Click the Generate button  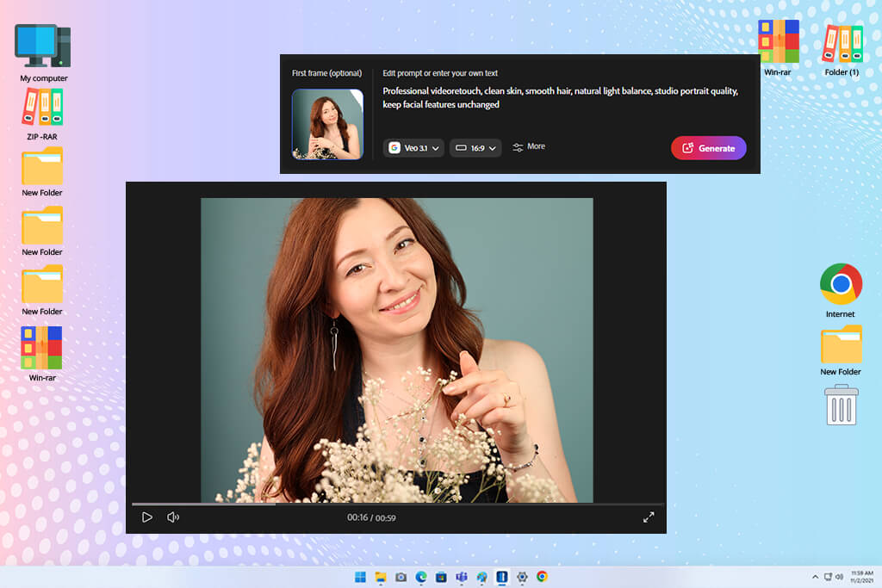[708, 148]
